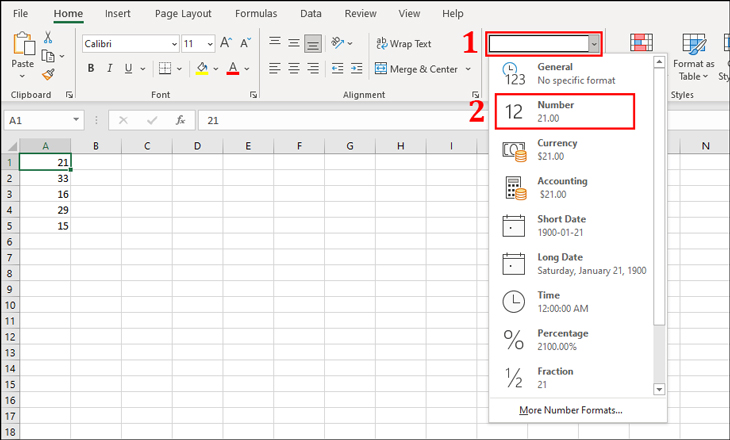The height and width of the screenshot is (440, 730).
Task: Open Alignment settings dialog launcher
Action: 475,95
